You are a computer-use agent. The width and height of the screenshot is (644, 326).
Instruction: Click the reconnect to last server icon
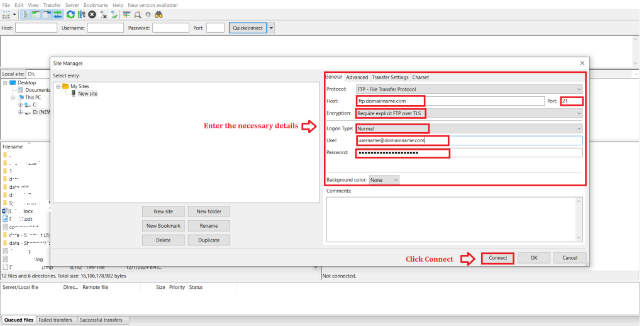click(114, 15)
